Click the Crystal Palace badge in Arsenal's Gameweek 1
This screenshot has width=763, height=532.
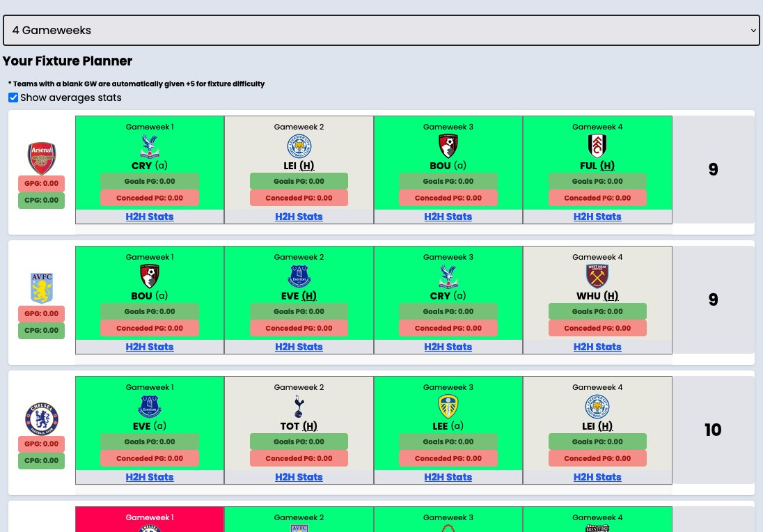point(149,147)
